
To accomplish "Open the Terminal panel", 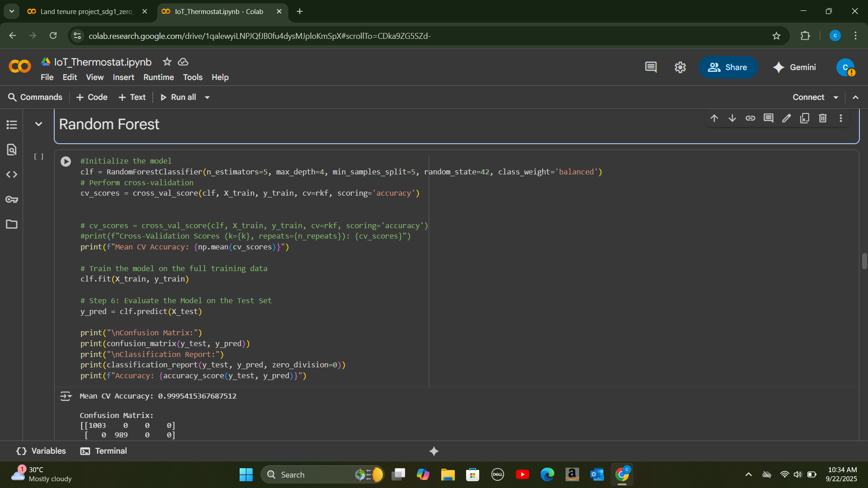I will coord(104,451).
